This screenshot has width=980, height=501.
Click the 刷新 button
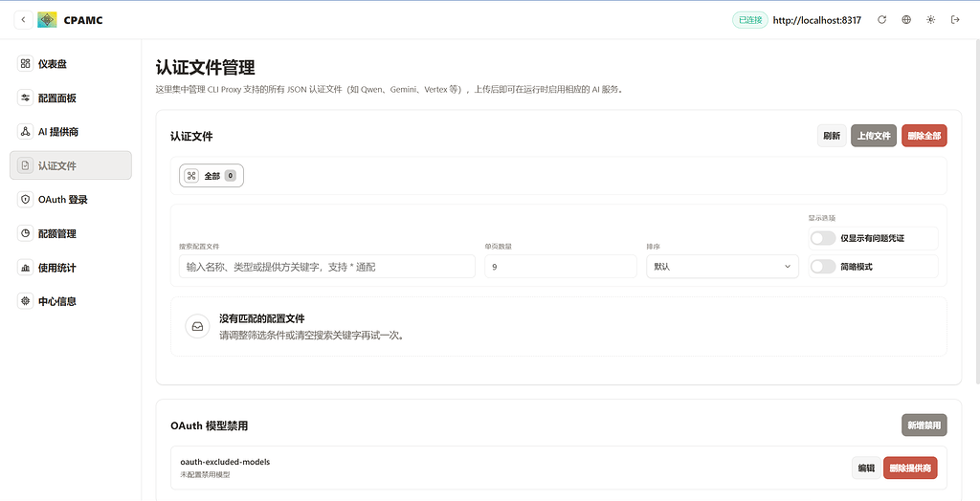click(x=832, y=136)
